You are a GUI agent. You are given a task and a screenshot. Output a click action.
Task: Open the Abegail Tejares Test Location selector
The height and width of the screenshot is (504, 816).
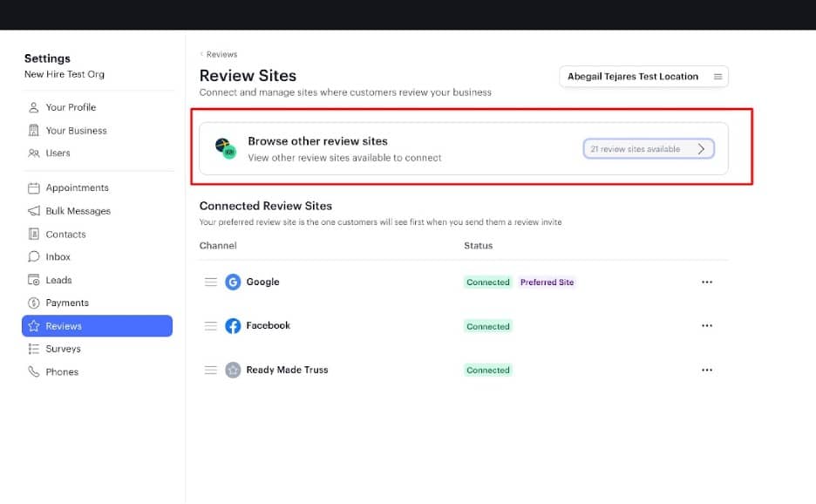[643, 77]
